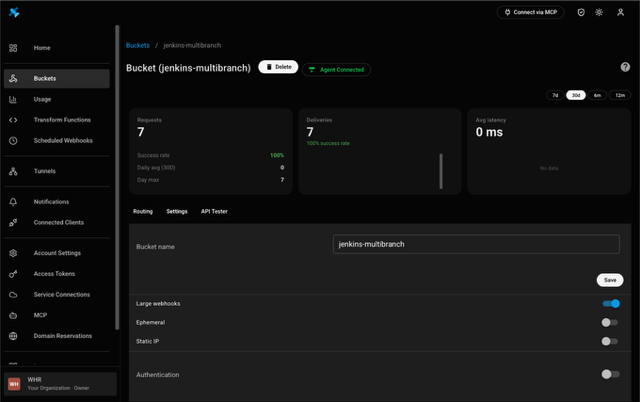
Task: Click Connect via MCP button
Action: coord(530,12)
